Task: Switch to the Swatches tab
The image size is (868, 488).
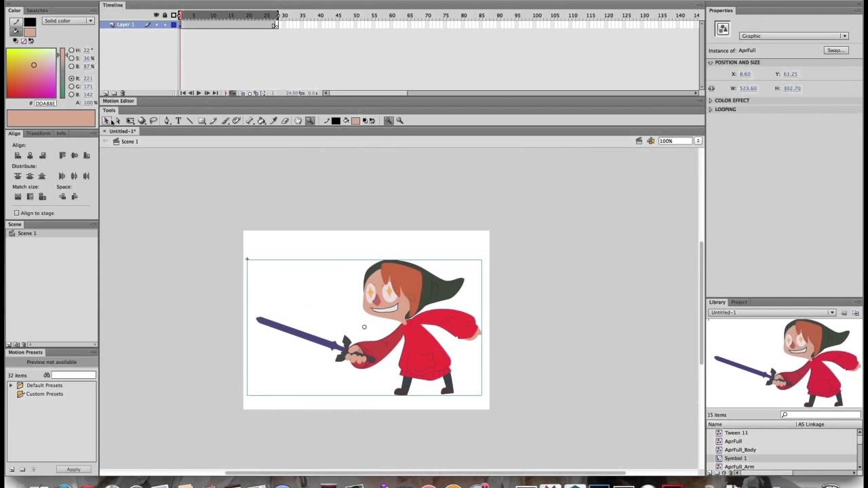Action: coord(37,11)
